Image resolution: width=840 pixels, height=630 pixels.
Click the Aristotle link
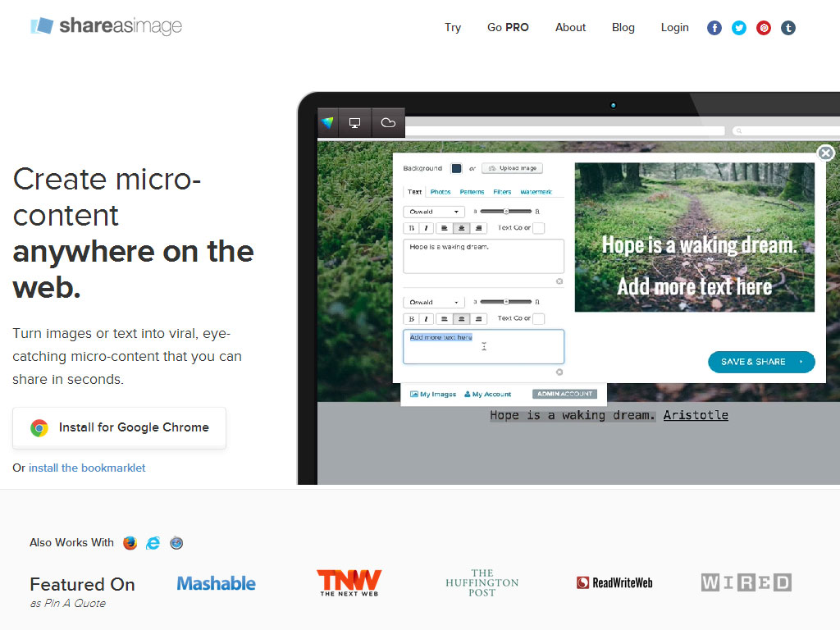pyautogui.click(x=696, y=415)
